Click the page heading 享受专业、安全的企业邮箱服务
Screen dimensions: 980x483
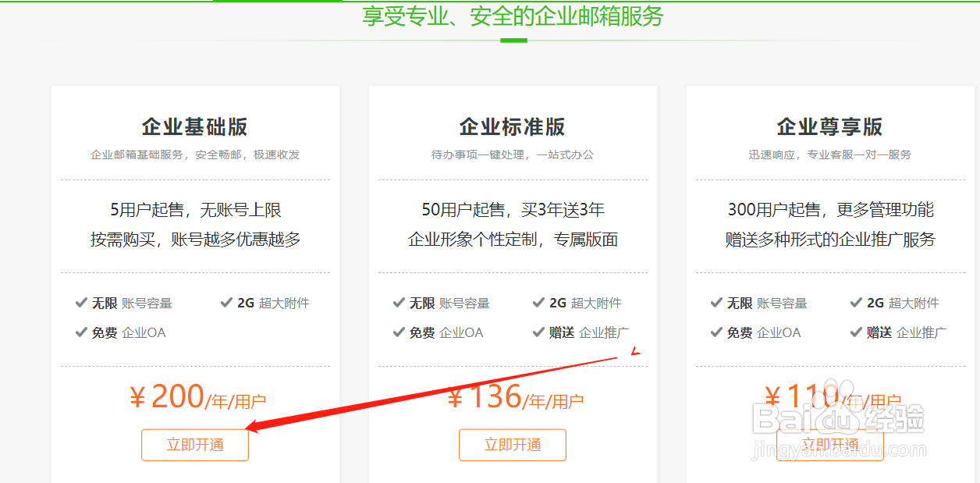click(512, 17)
